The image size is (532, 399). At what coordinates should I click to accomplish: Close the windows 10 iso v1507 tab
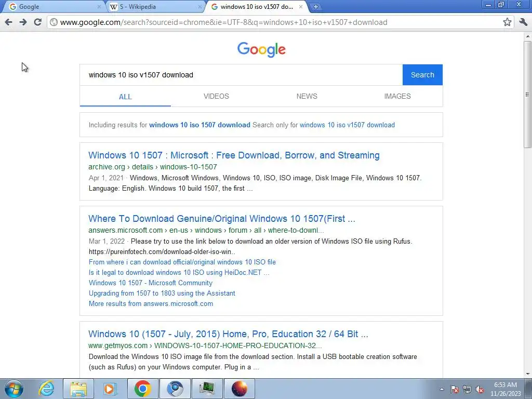(301, 6)
